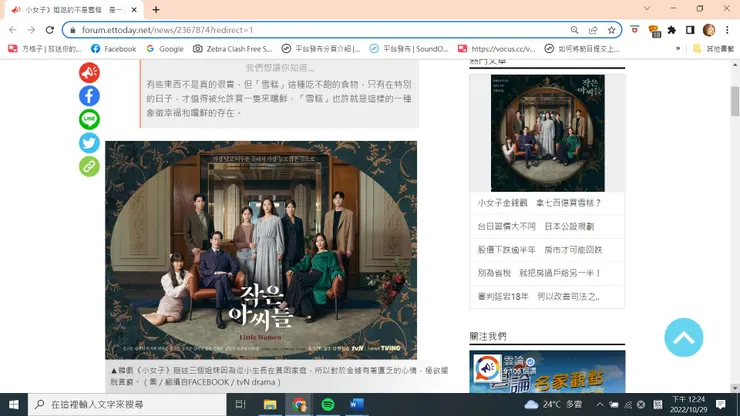Screen dimensions: 740x416
Task: Click the site lock icon in address bar
Action: pos(73,30)
